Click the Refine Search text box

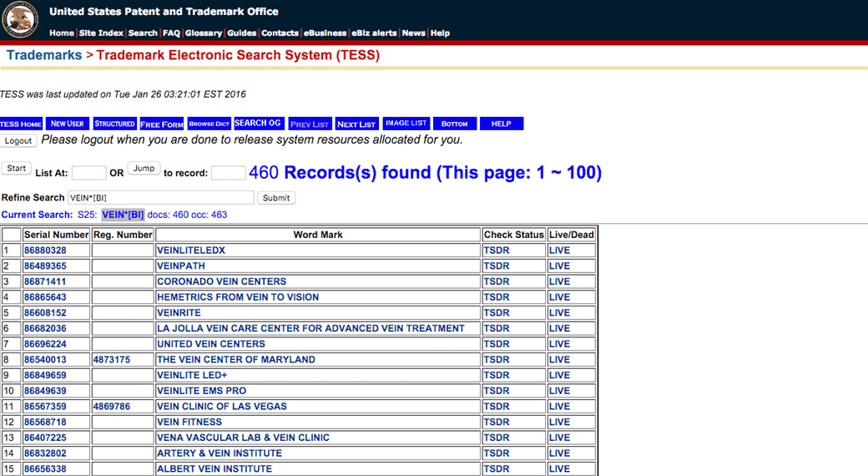click(x=160, y=198)
